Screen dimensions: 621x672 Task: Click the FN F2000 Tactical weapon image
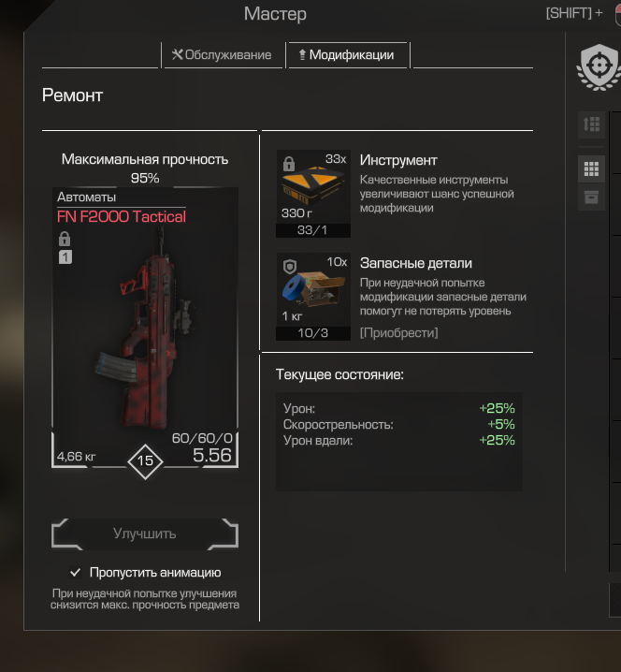(146, 328)
